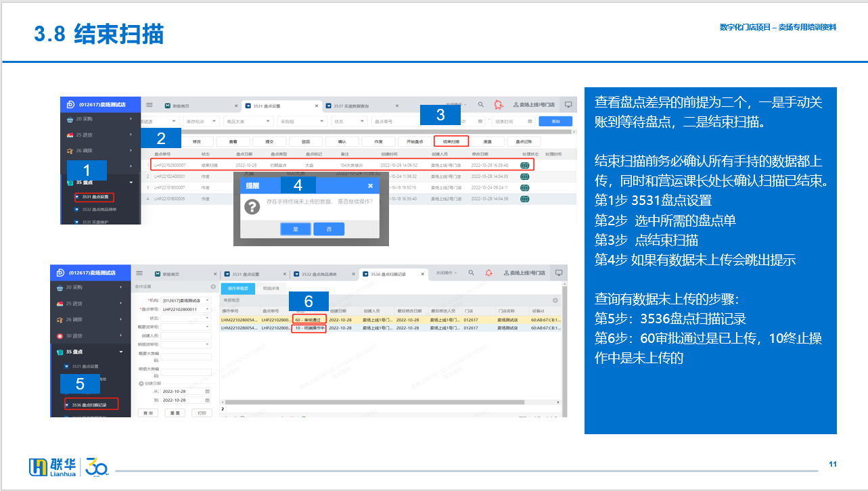Click the blue 查询 button in 盘点设置 screen
The height and width of the screenshot is (491, 868).
coord(555,121)
